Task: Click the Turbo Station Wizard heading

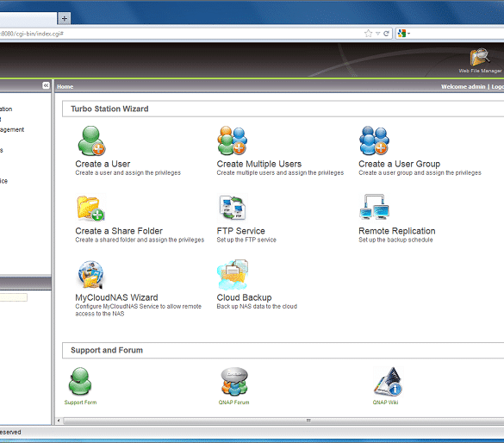Action: 109,109
